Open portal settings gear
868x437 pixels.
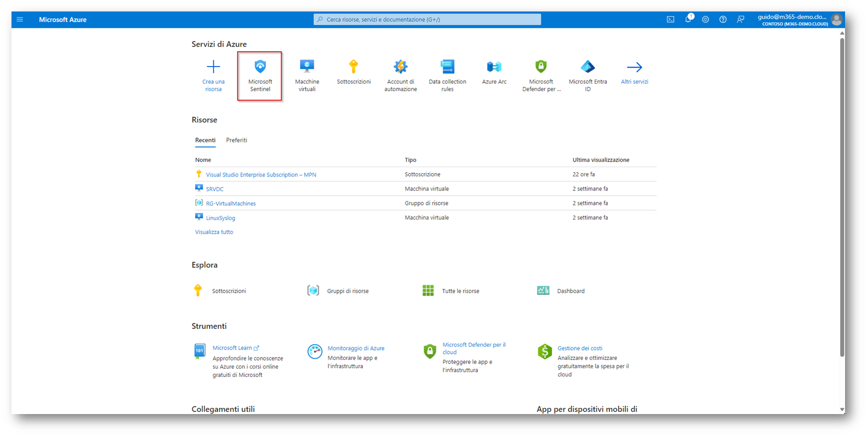(x=706, y=20)
